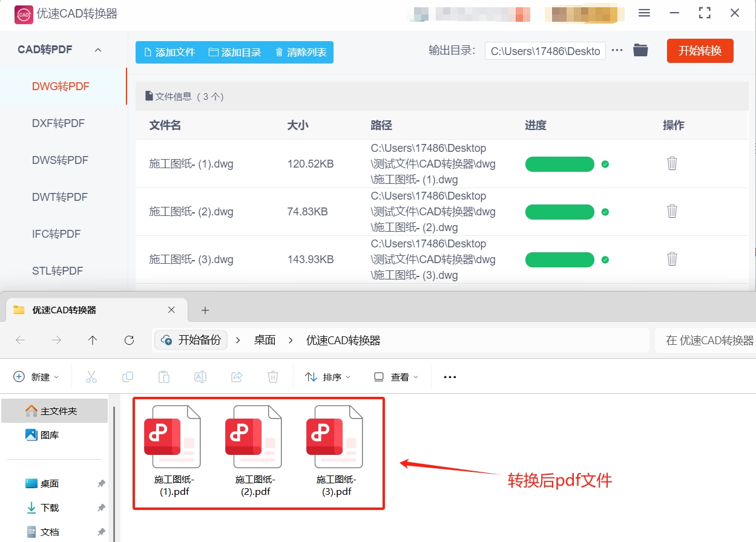Screen dimensions: 756x542
Task: Open the output directory folder icon
Action: [x=640, y=51]
